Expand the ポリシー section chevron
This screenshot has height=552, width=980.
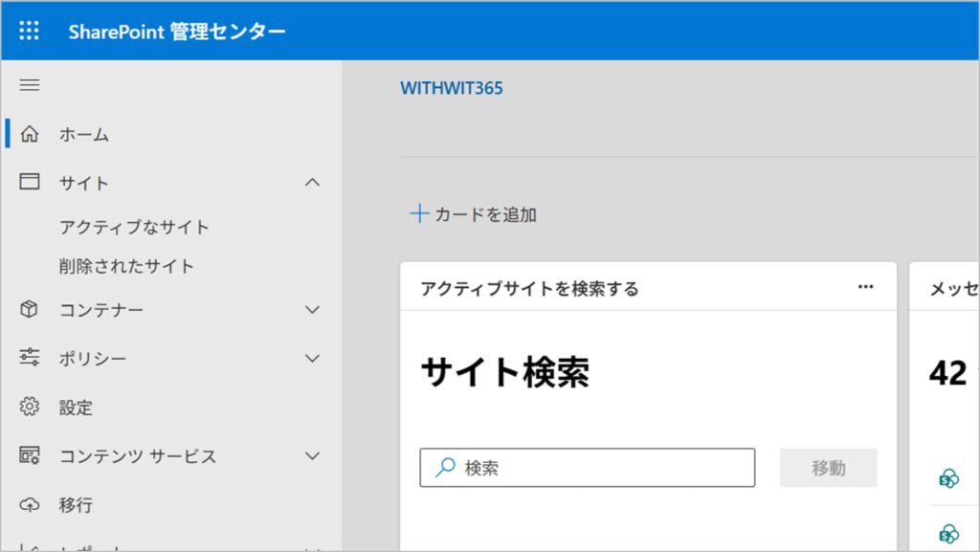click(312, 358)
